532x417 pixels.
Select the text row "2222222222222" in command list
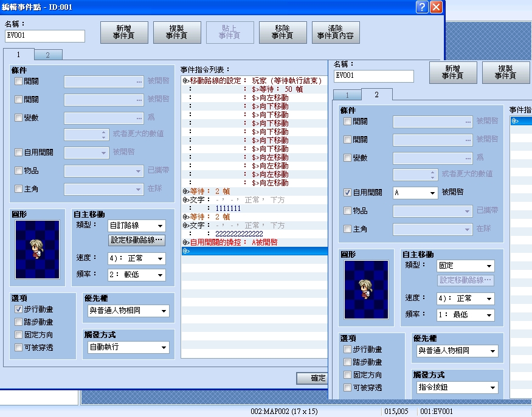pos(255,234)
